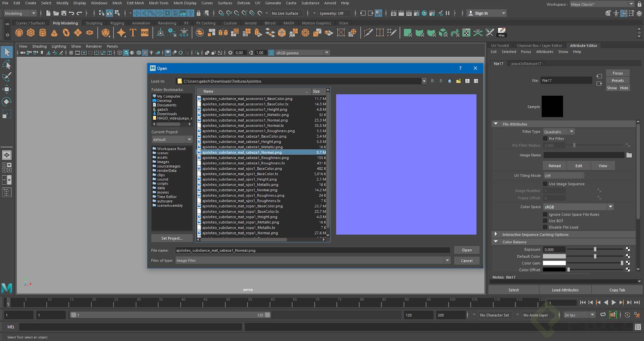Select the Paint Selection tool
Image resolution: width=644 pixels, height=341 pixels.
tap(7, 77)
